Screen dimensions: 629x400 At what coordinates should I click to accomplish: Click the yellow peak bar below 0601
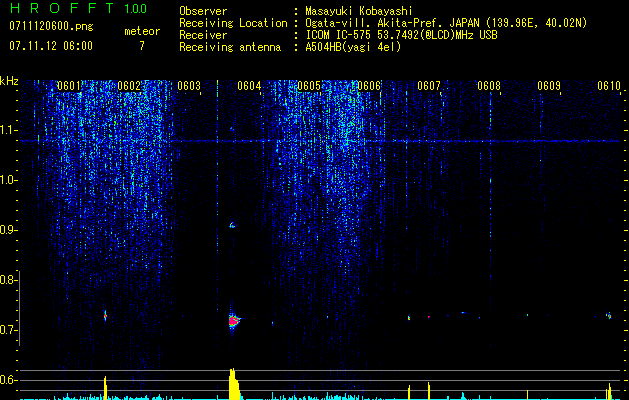pos(106,388)
